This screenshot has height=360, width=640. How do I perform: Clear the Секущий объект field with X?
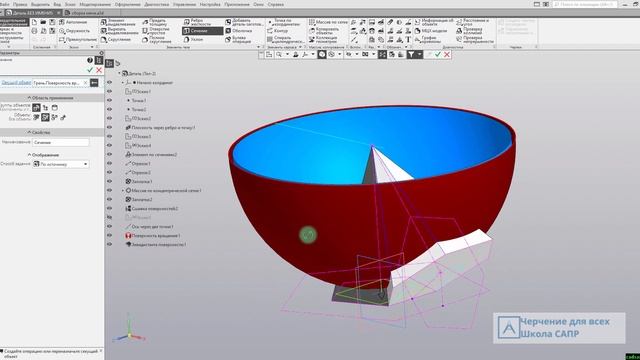(85, 83)
